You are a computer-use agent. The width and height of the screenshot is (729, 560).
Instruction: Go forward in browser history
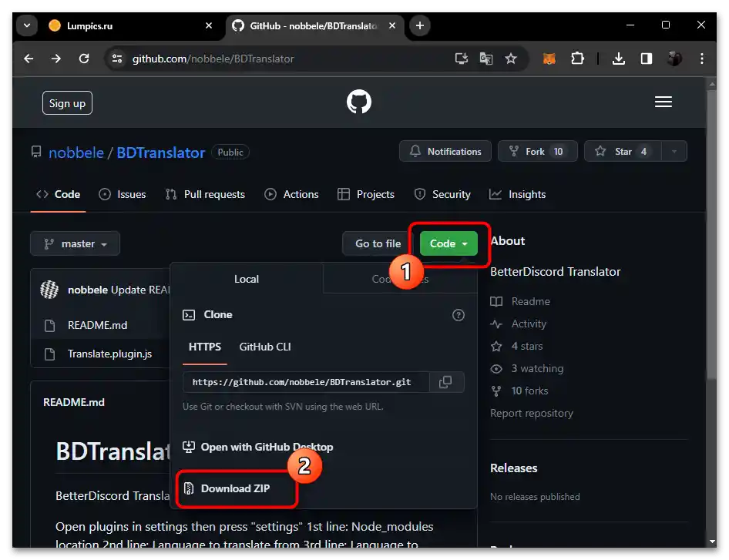tap(56, 59)
